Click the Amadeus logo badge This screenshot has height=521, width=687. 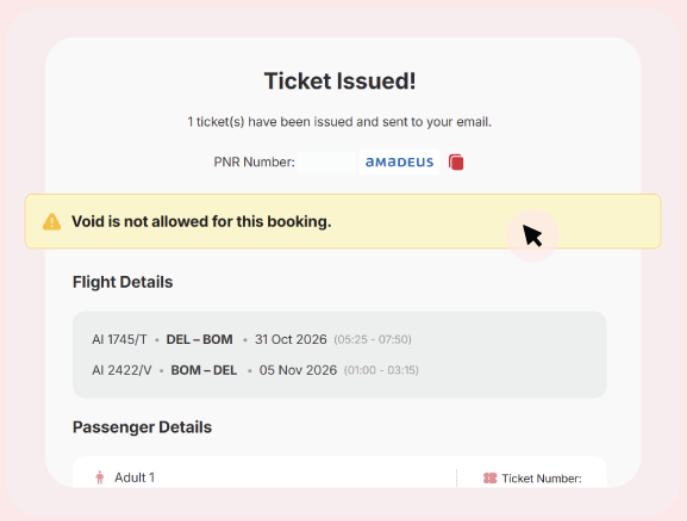point(399,162)
